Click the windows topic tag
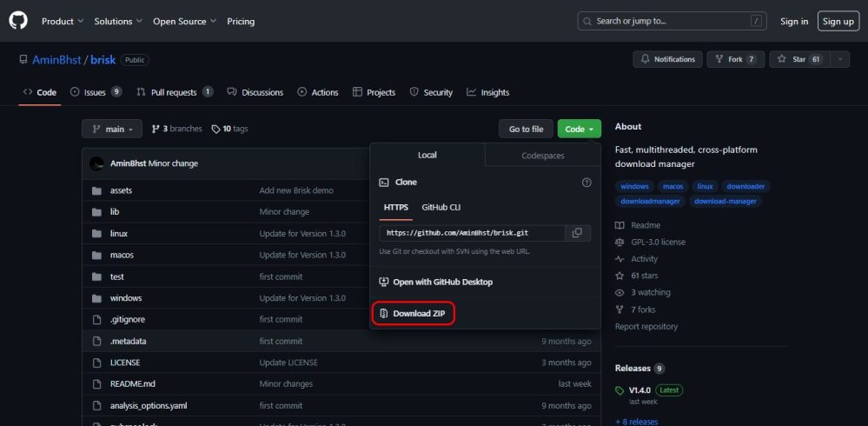The height and width of the screenshot is (426, 868). 634,187
